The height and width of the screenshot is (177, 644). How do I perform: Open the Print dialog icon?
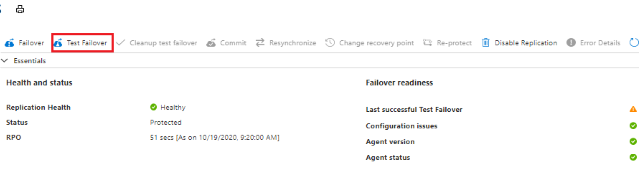click(20, 8)
